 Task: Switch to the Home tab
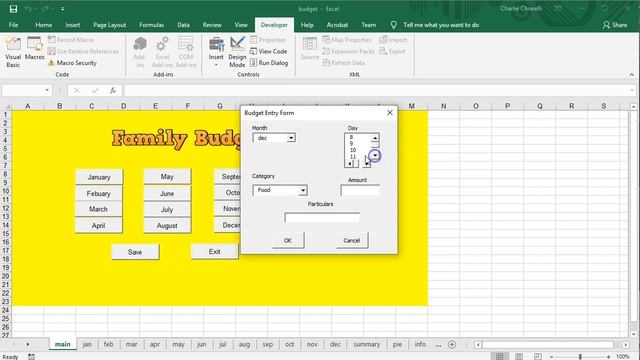pos(44,25)
